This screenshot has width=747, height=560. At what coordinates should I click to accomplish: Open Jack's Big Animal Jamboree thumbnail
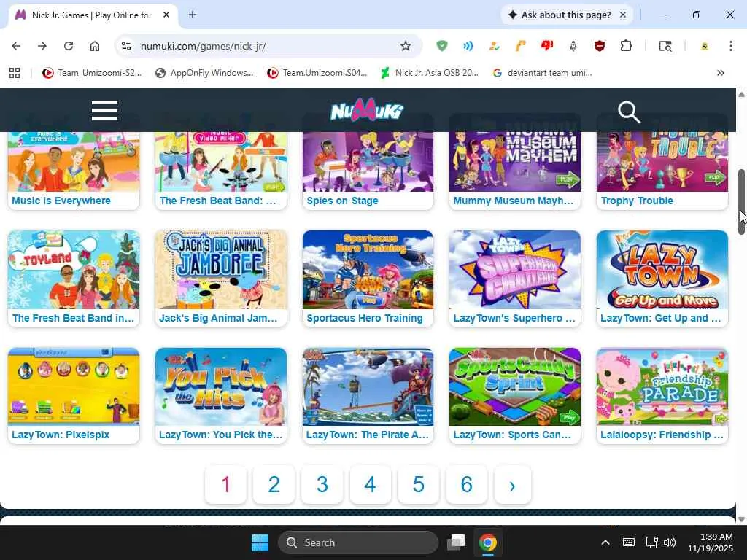tap(221, 270)
